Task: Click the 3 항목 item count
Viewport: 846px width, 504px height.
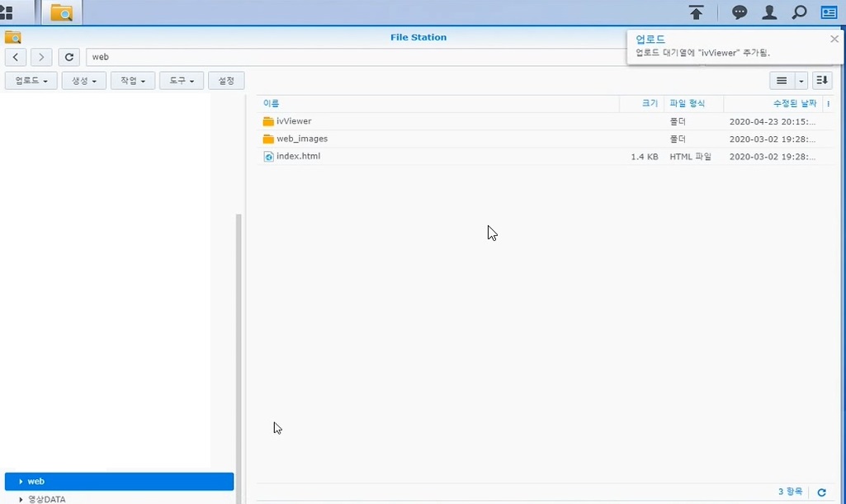Action: click(x=790, y=492)
